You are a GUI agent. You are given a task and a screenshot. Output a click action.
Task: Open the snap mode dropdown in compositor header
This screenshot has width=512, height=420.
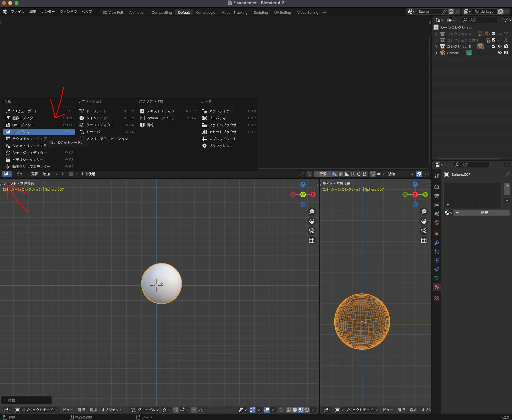400,174
